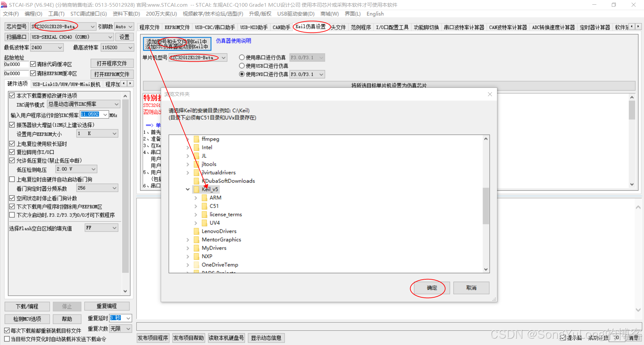The width and height of the screenshot is (644, 345).
Task: Open the watchdog divider 256 dropdown
Action: 114,188
